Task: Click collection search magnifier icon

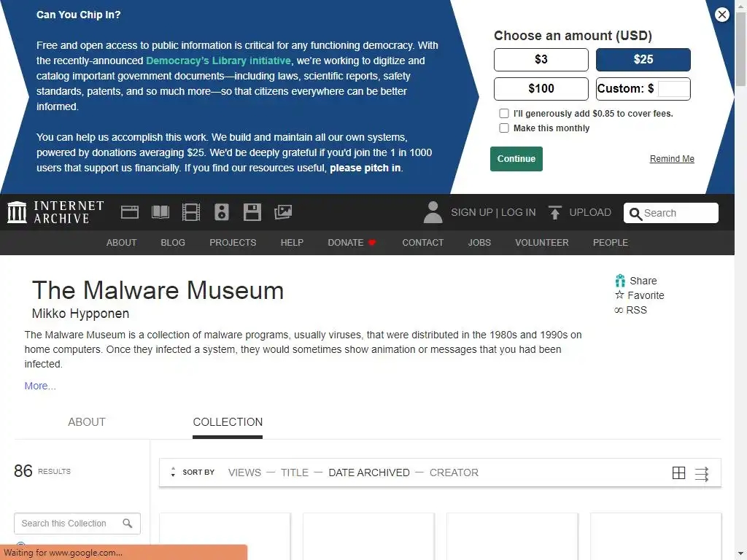Action: tap(127, 524)
